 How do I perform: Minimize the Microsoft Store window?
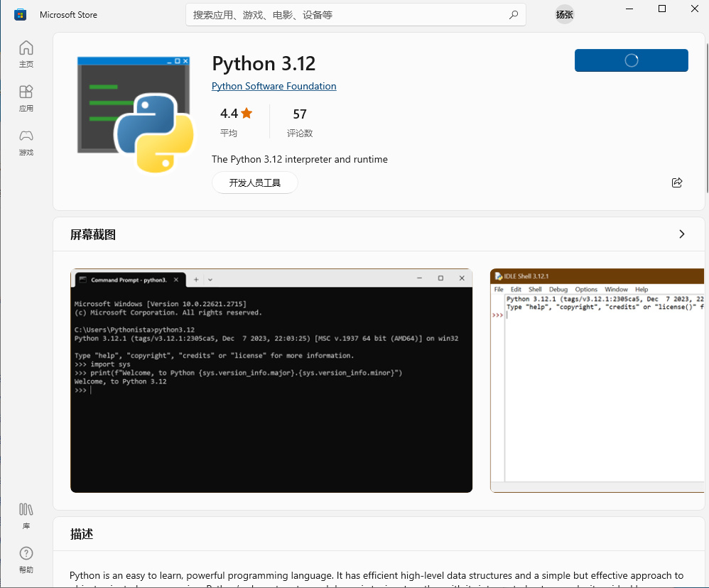tap(629, 9)
